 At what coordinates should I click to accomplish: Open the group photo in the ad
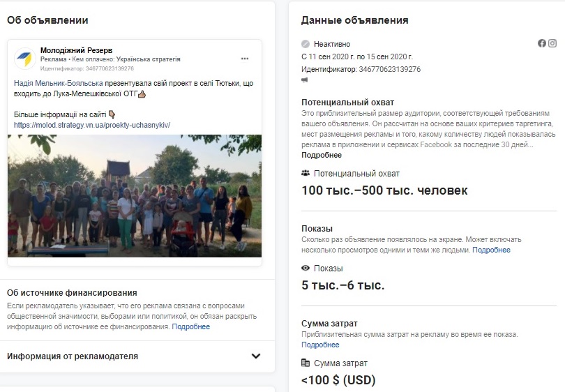(x=134, y=196)
